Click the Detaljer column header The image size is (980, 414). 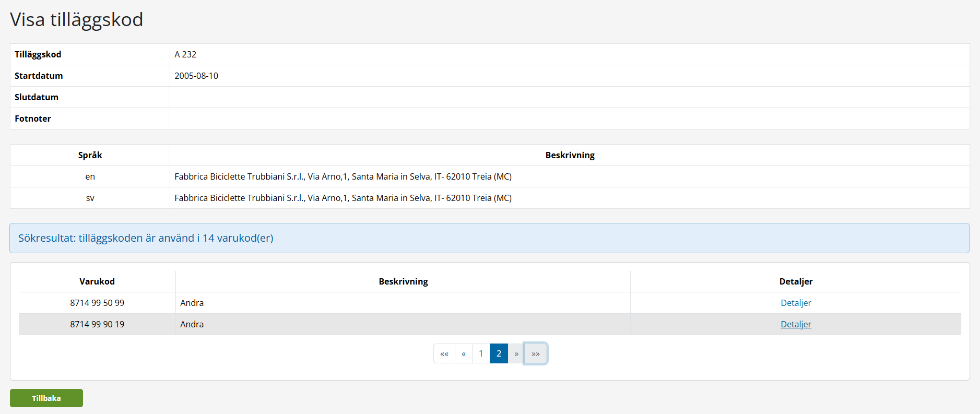pos(795,281)
